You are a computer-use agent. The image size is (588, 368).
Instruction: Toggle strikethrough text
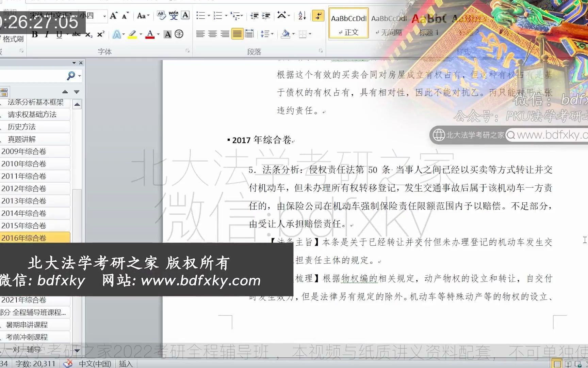[x=76, y=34]
